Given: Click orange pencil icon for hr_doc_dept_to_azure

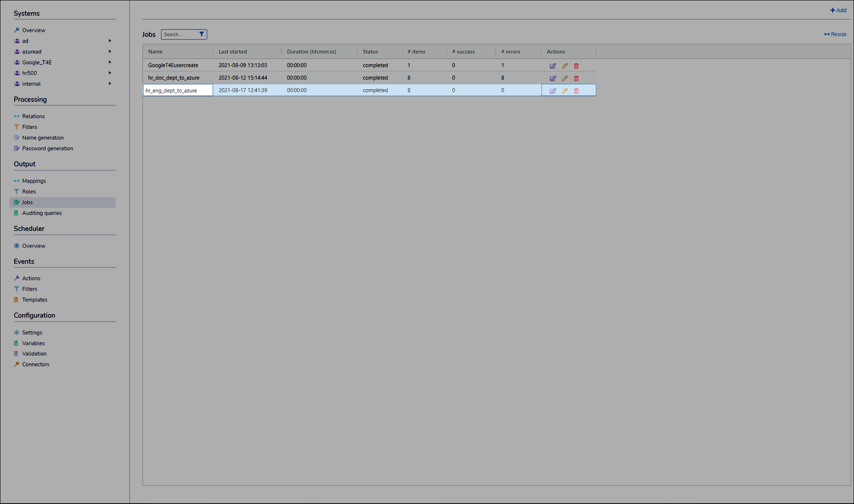Looking at the screenshot, I should pos(564,78).
